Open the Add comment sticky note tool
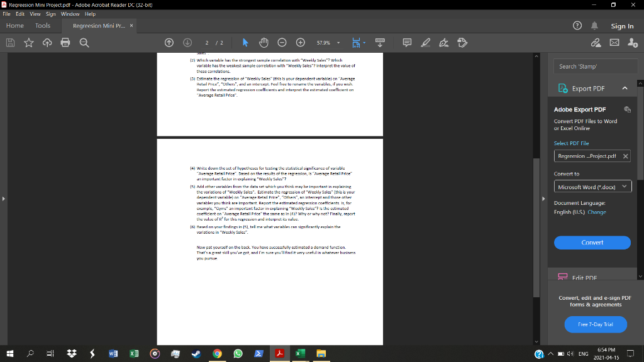Screen dimensions: 644x362 [x=407, y=43]
